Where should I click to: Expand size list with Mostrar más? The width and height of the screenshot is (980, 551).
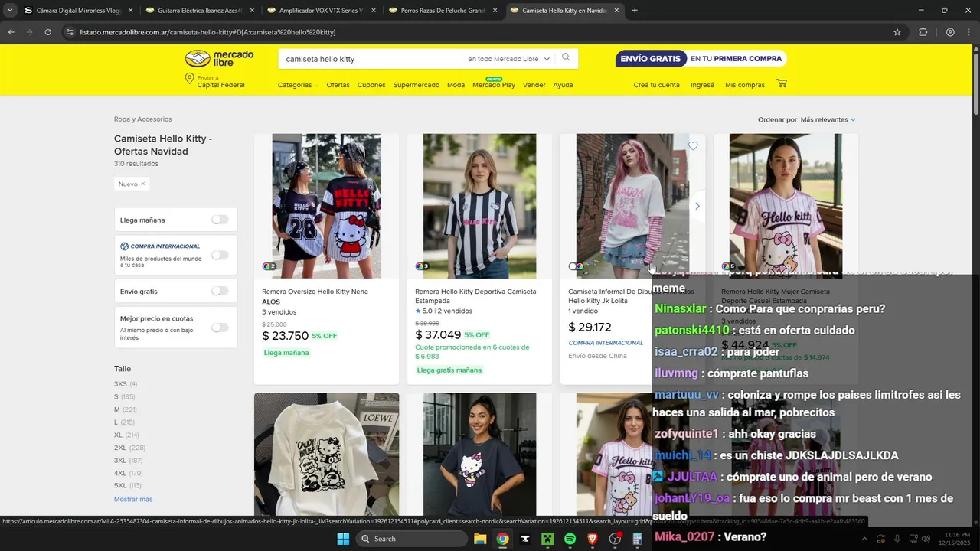(x=133, y=499)
